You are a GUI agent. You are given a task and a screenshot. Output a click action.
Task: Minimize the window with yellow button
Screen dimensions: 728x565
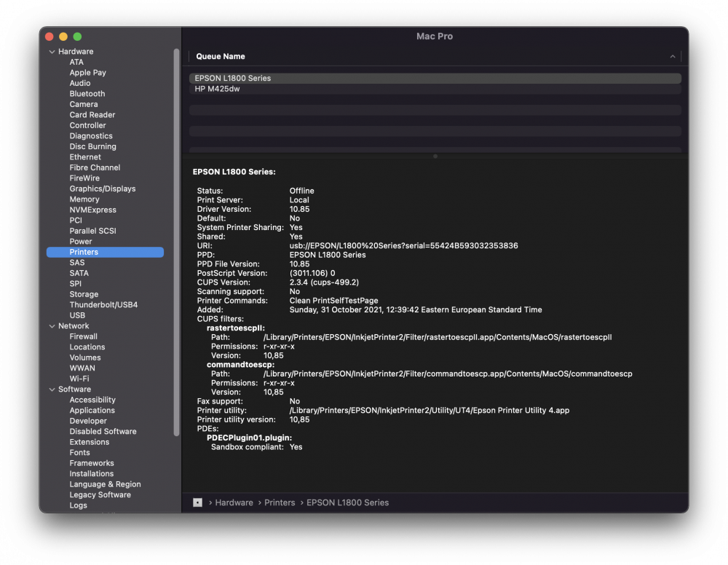tap(63, 36)
